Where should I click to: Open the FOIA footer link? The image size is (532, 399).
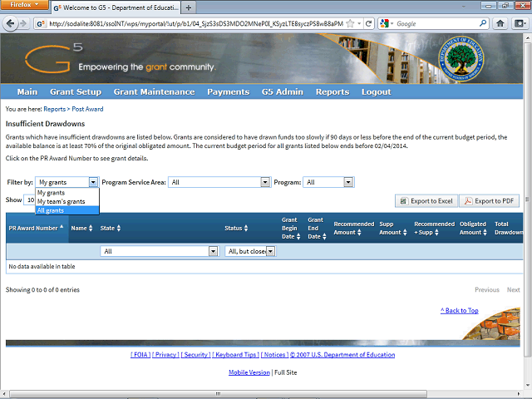[x=140, y=355]
